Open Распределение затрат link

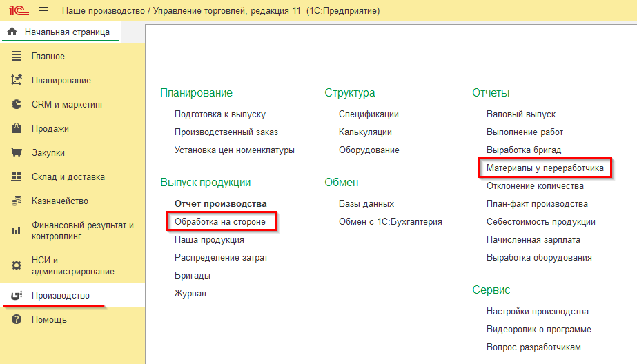221,258
